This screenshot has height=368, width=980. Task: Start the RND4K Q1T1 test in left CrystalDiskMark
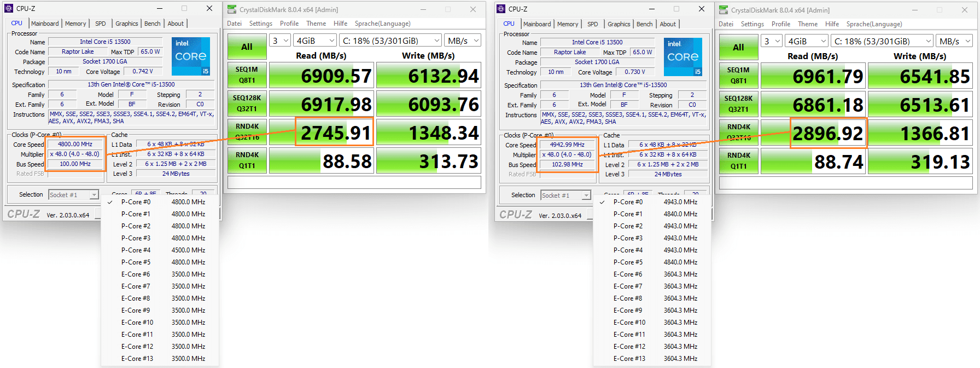coord(247,160)
